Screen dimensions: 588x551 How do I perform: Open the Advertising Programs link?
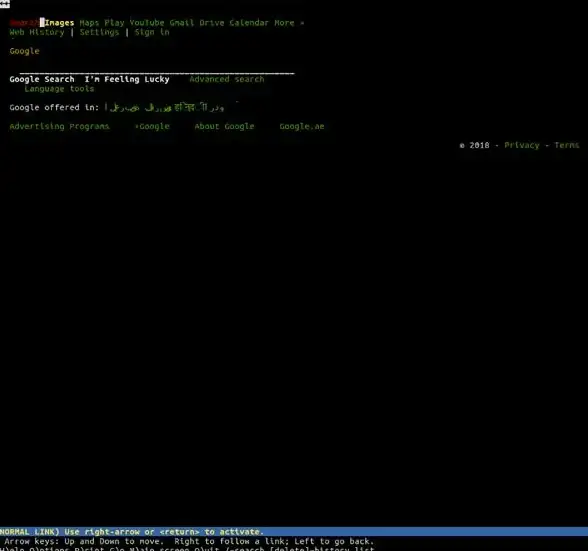[x=59, y=127]
